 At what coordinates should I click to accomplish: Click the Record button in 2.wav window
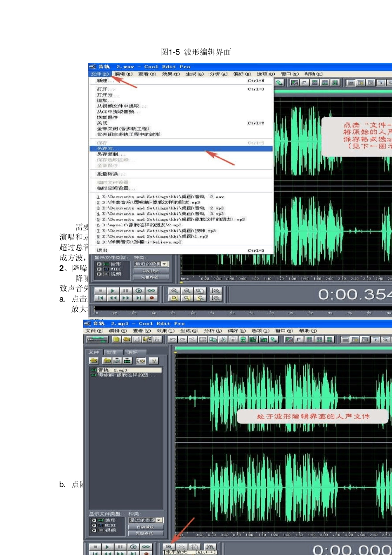pos(151,298)
